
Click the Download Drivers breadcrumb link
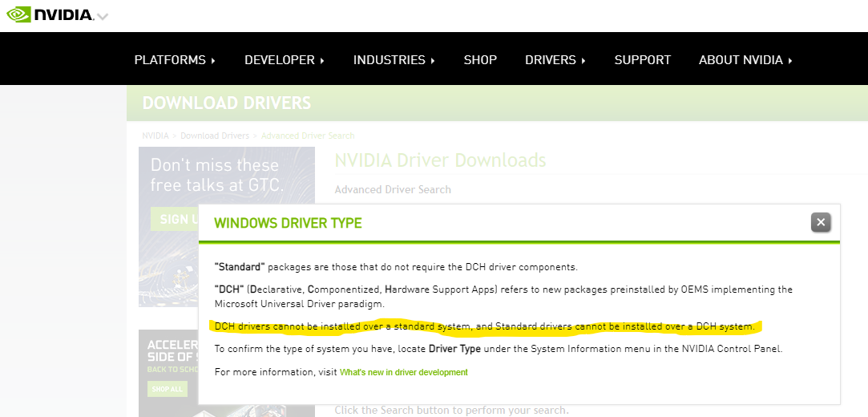tap(215, 136)
